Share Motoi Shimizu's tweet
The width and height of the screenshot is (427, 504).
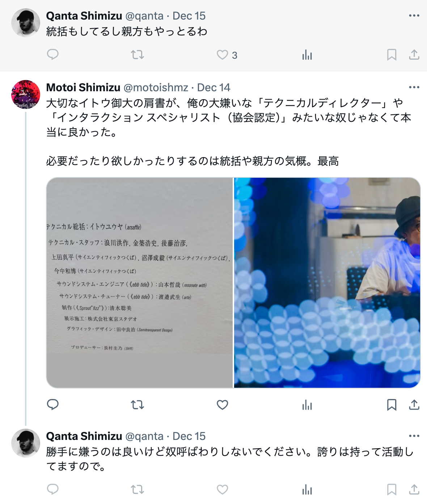[414, 404]
